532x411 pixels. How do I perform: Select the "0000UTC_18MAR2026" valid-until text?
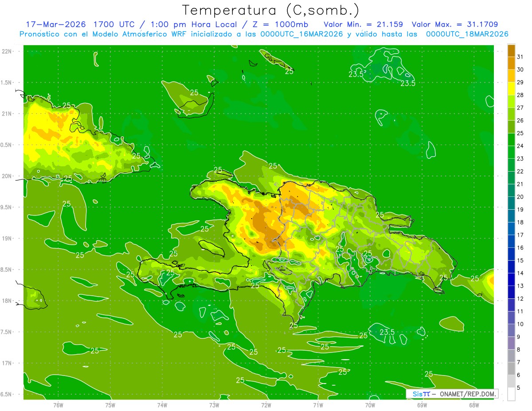(x=467, y=34)
